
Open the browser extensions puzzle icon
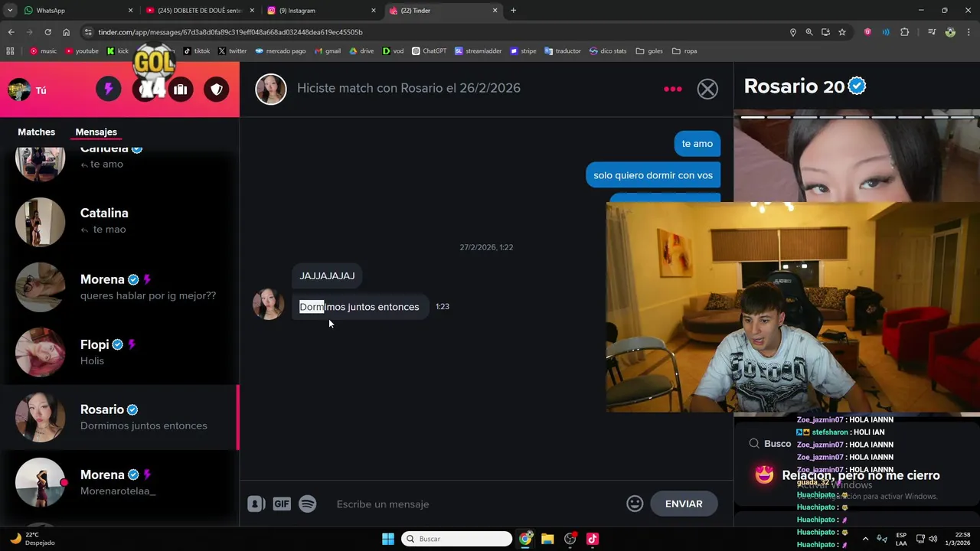[x=905, y=32]
